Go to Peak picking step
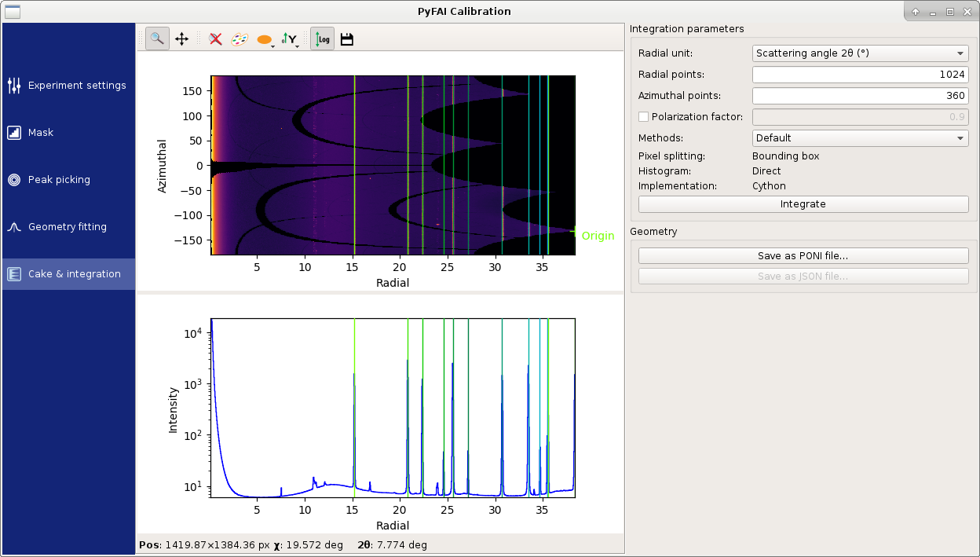Image resolution: width=980 pixels, height=557 pixels. 68,180
